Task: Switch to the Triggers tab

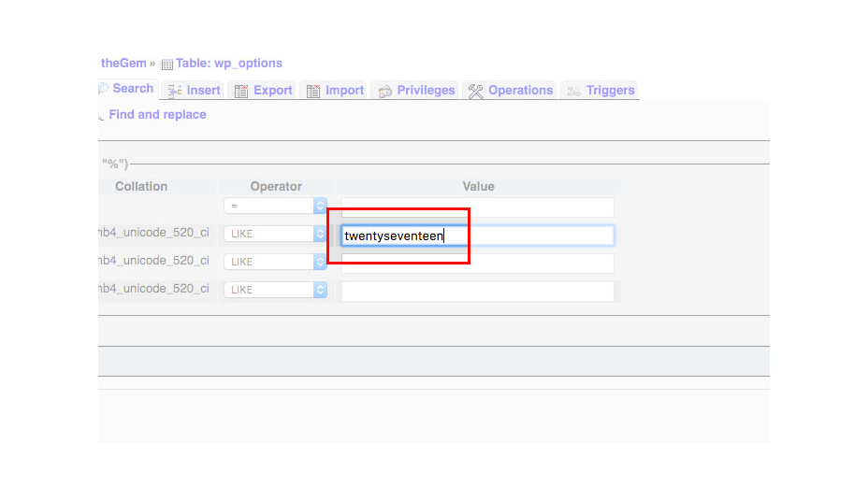Action: (x=600, y=90)
